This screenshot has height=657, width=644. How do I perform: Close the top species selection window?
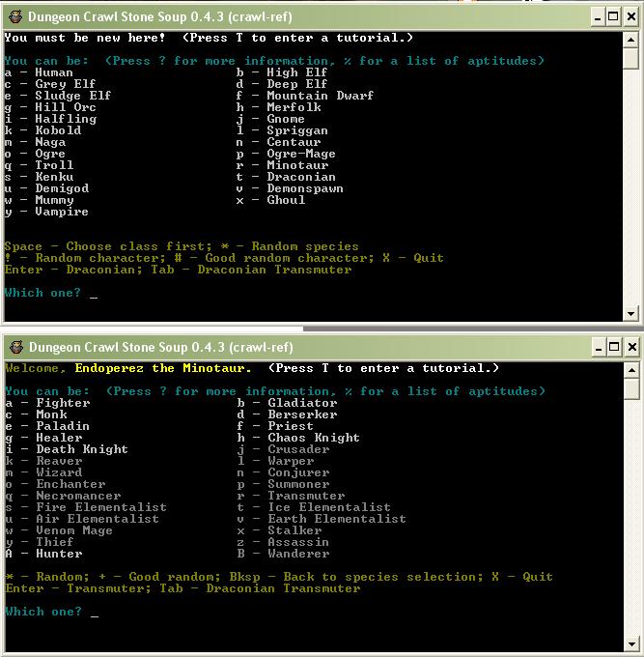(630, 16)
